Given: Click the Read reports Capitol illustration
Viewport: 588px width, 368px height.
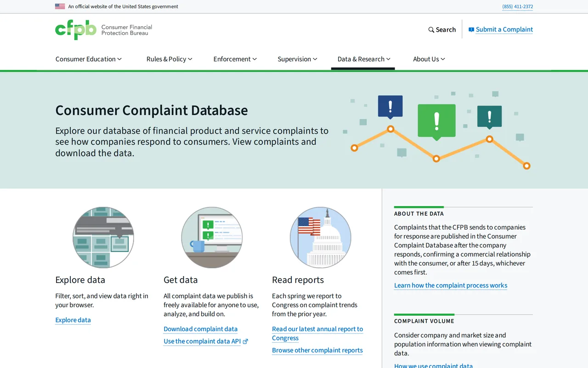Looking at the screenshot, I should (321, 237).
